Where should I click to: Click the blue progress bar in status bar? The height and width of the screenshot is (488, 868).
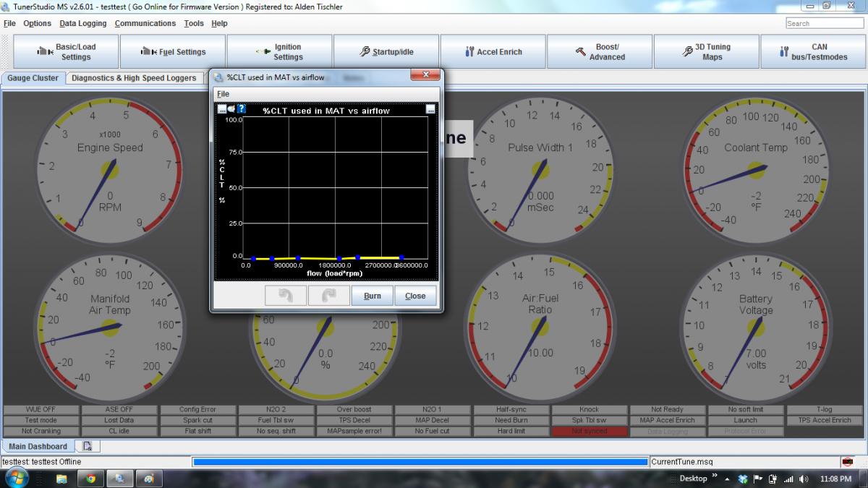420,461
